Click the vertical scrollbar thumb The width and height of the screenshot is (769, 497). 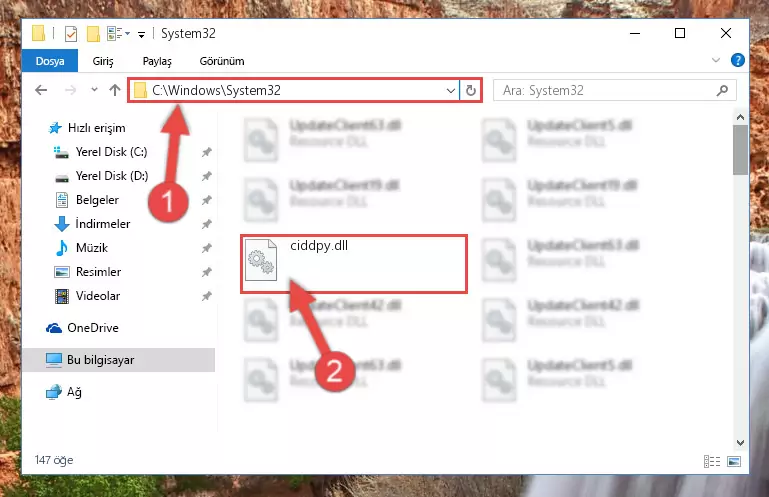tap(740, 150)
